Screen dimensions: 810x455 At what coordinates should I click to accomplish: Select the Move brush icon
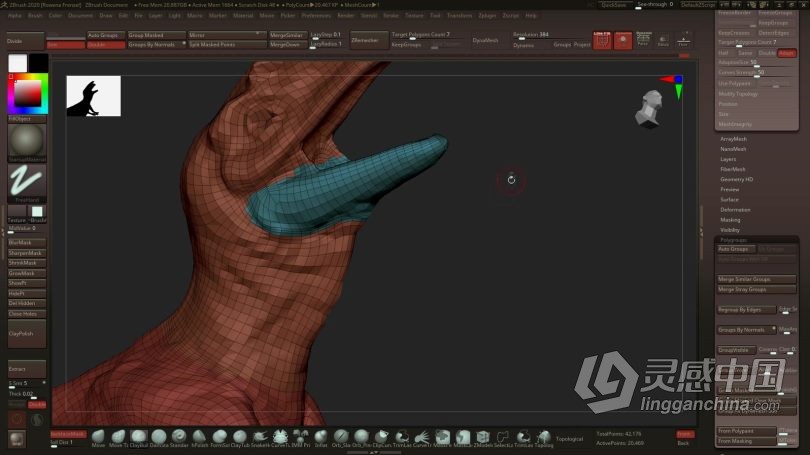pos(98,437)
